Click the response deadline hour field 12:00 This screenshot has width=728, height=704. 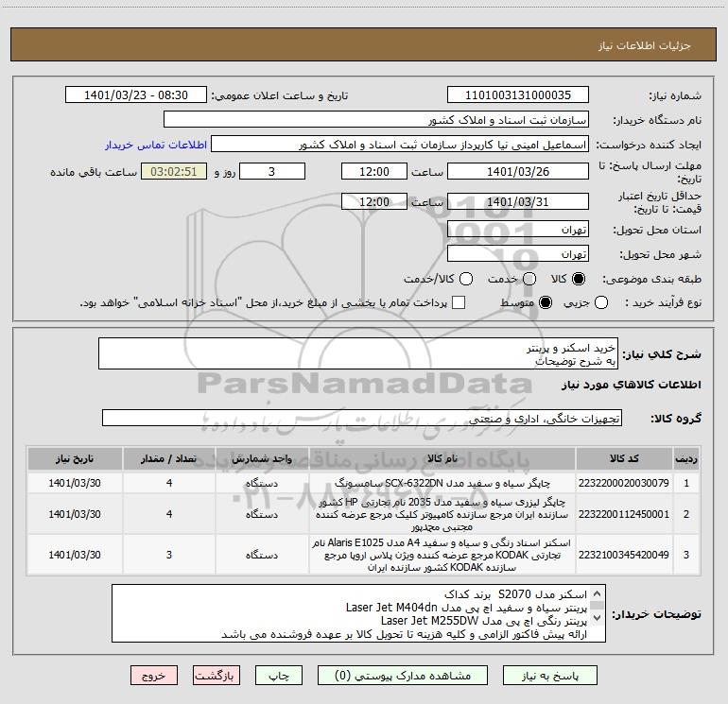374,171
